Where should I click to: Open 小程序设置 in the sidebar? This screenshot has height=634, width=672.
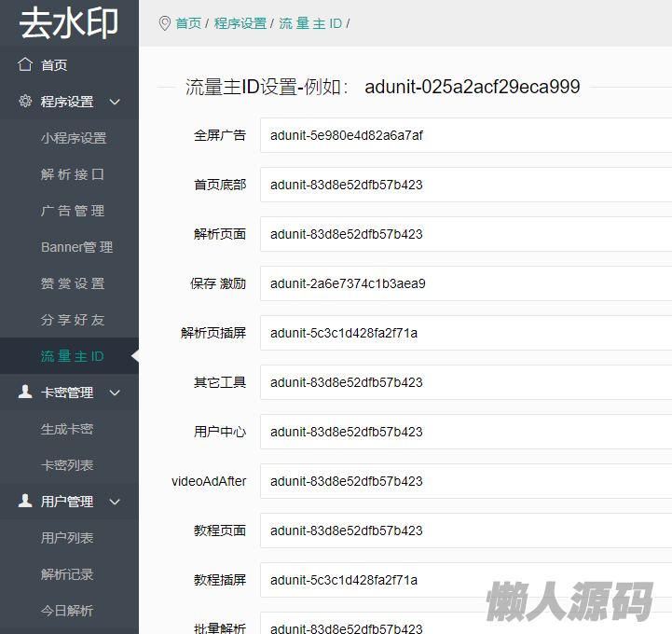[74, 138]
